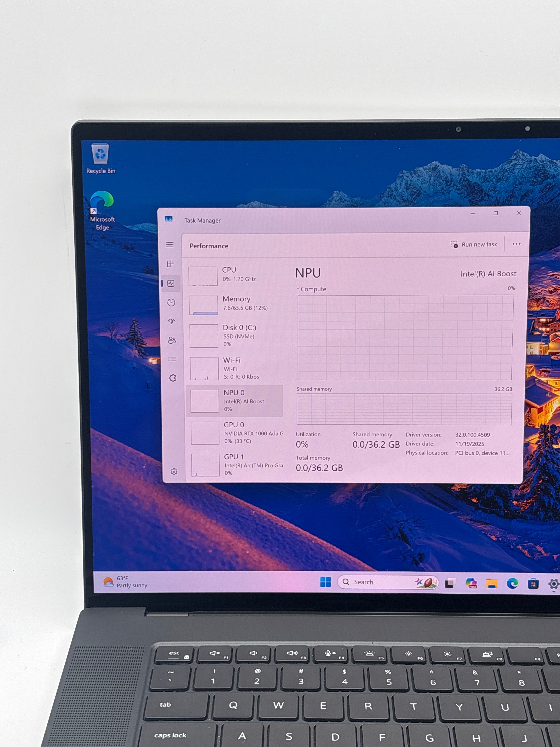Open Settings gear from the taskbar
The height and width of the screenshot is (747, 560).
tap(554, 584)
